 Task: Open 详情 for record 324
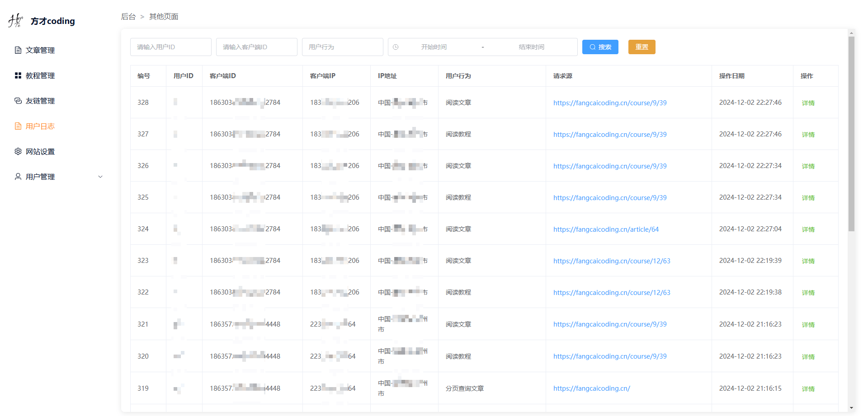pos(808,229)
